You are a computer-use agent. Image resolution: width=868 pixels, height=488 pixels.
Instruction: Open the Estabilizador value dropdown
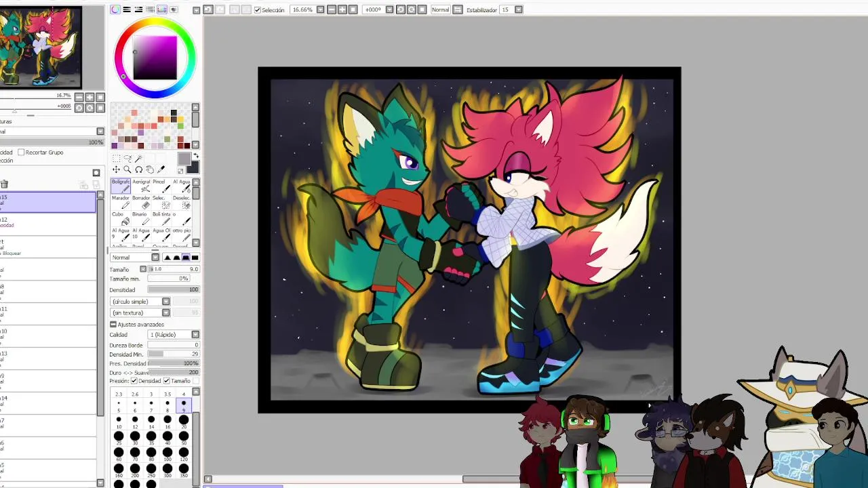(518, 9)
